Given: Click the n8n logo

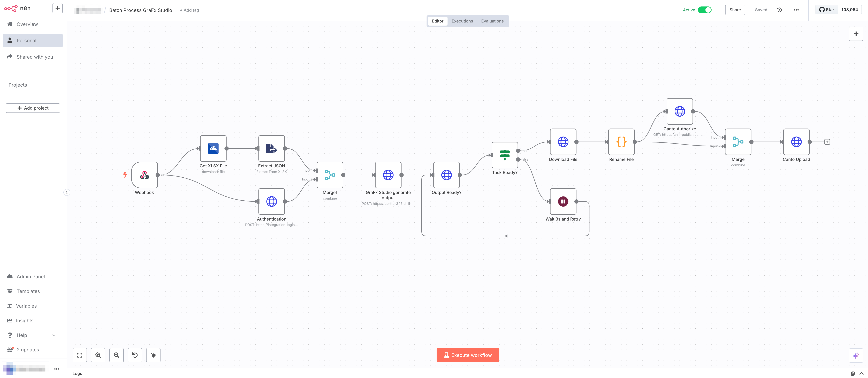Looking at the screenshot, I should coord(18,8).
